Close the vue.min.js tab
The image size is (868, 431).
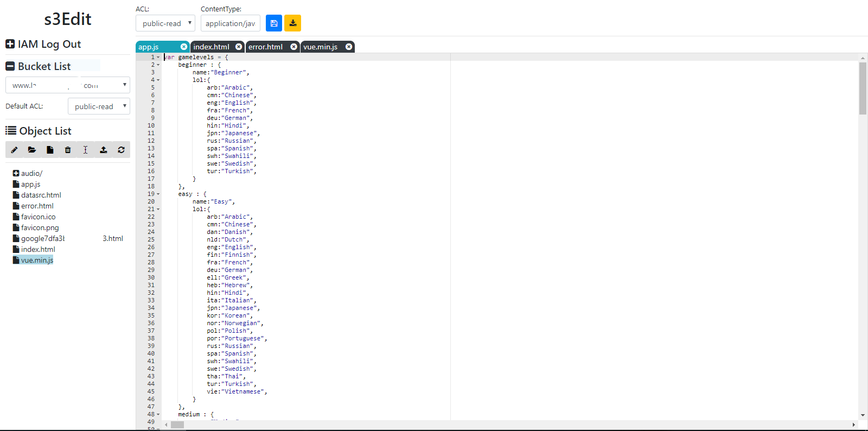coord(349,47)
